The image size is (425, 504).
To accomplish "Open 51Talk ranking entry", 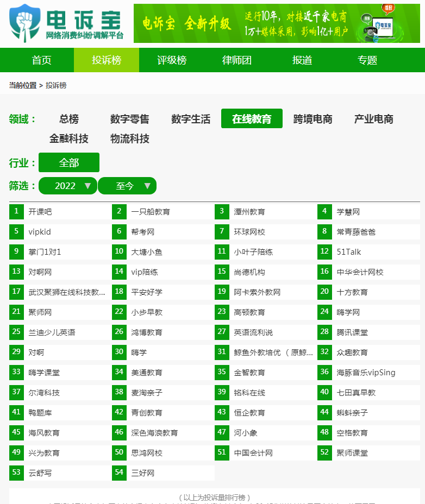I will pos(368,252).
